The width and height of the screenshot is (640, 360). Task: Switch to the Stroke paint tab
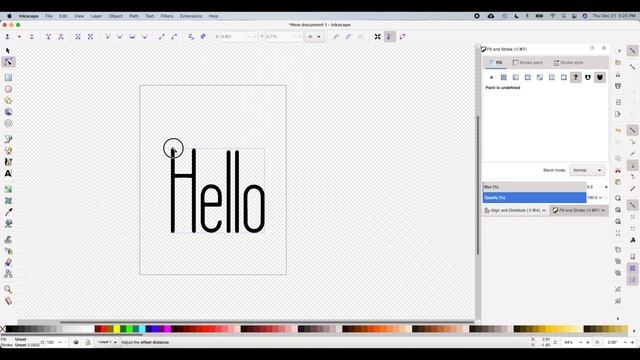tap(528, 62)
